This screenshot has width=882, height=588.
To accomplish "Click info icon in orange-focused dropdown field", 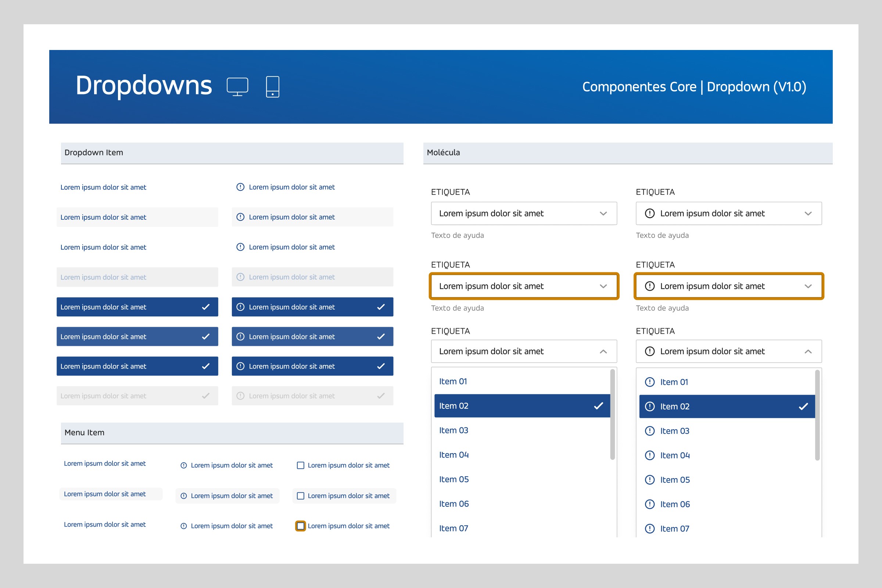I will [x=649, y=286].
